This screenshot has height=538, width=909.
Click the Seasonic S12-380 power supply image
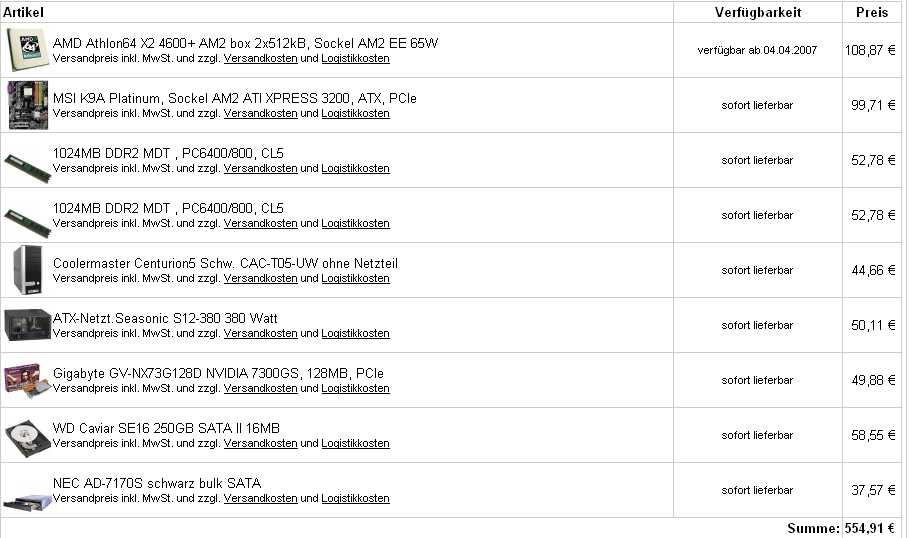point(27,325)
